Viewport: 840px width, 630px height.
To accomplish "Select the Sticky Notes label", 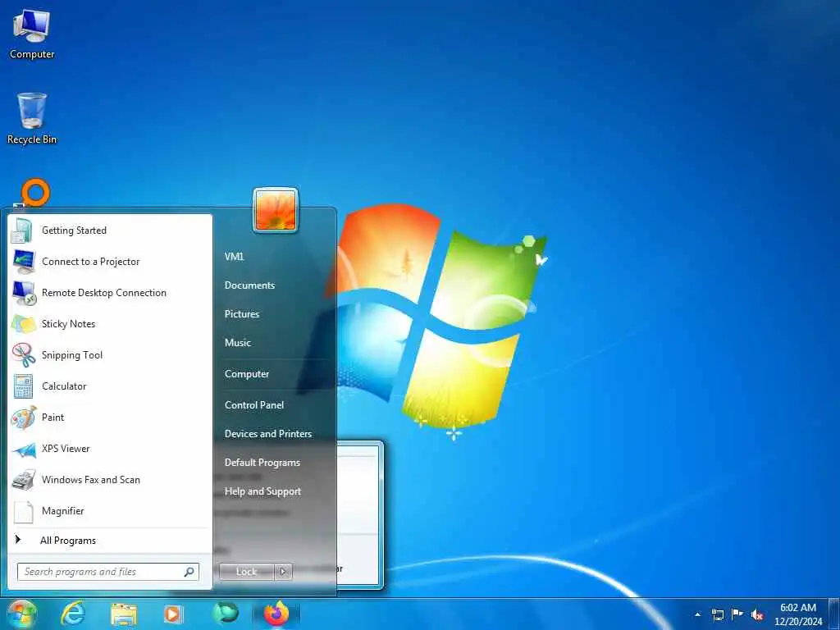I will point(68,324).
